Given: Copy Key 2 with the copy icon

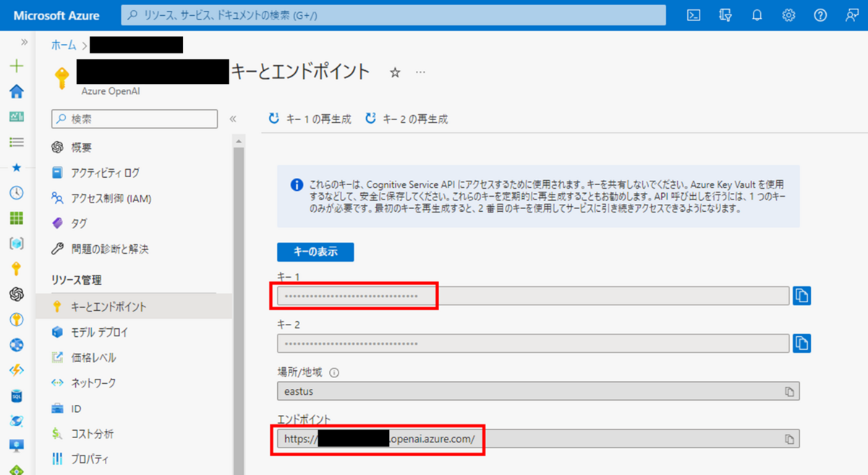Looking at the screenshot, I should pos(801,343).
